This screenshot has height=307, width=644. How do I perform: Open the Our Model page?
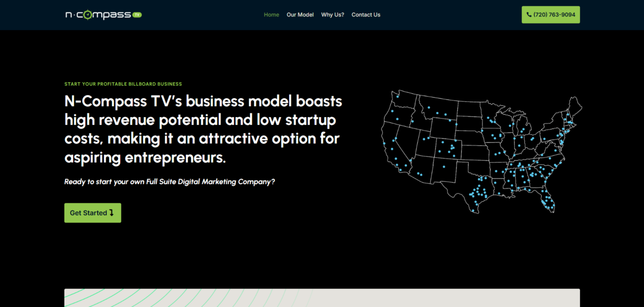click(300, 15)
